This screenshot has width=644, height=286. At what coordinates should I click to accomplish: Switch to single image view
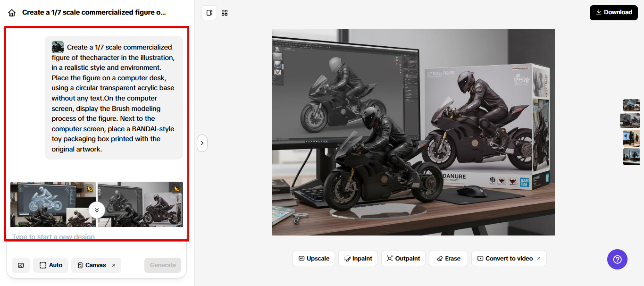pos(209,12)
